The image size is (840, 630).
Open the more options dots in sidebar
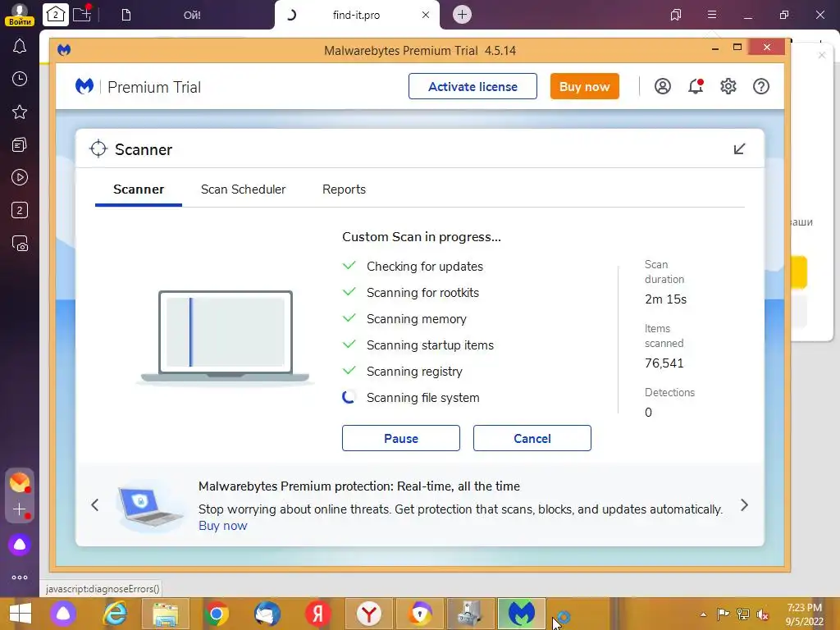point(20,577)
